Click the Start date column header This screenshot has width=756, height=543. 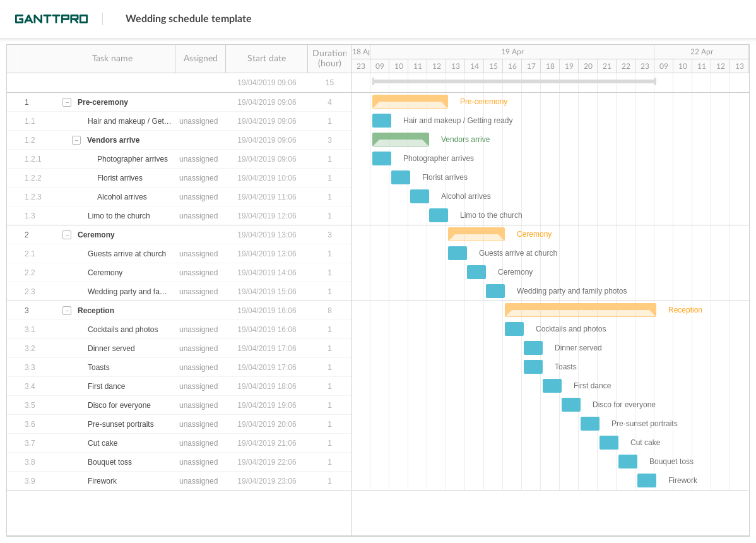pyautogui.click(x=266, y=58)
